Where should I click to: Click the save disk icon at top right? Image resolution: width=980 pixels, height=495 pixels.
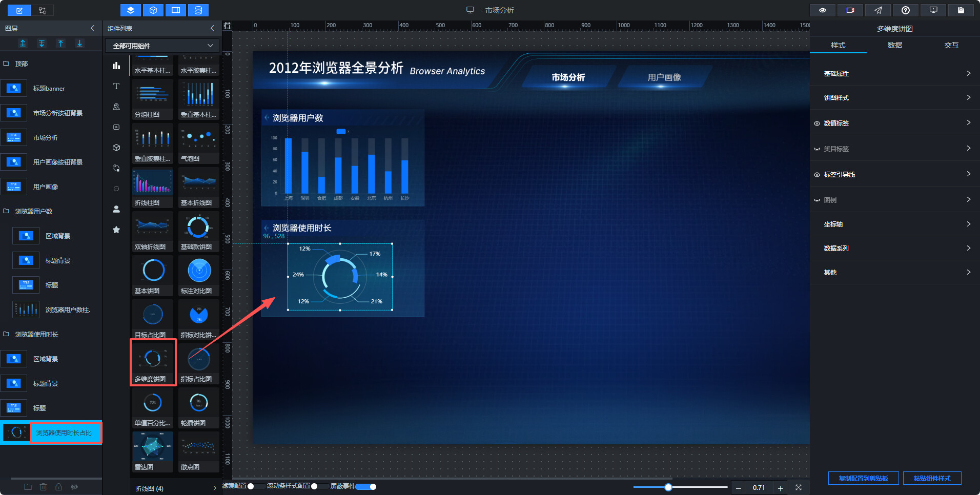[x=961, y=10]
